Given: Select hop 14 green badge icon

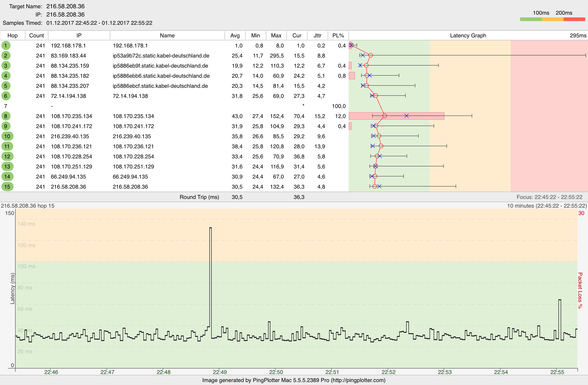Looking at the screenshot, I should (7, 176).
